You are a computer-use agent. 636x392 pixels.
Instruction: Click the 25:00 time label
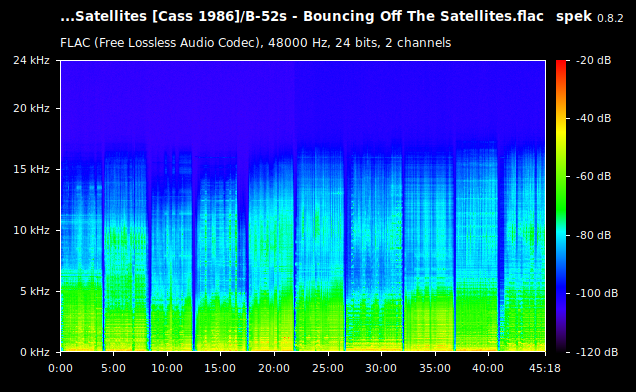328,368
